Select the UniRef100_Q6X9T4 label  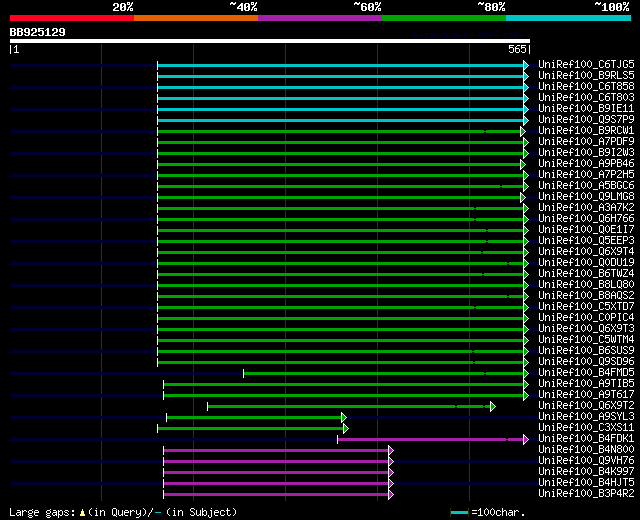586,252
